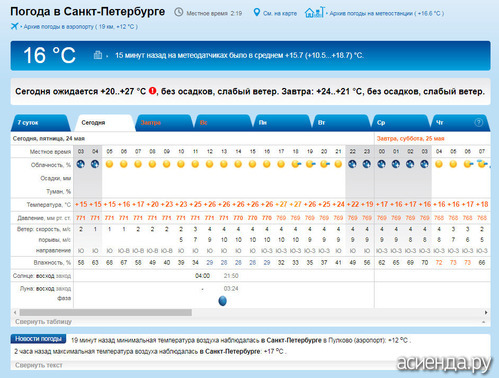The image size is (499, 378).
Task: Click the small arrow beside collapse table
Action: [483, 322]
